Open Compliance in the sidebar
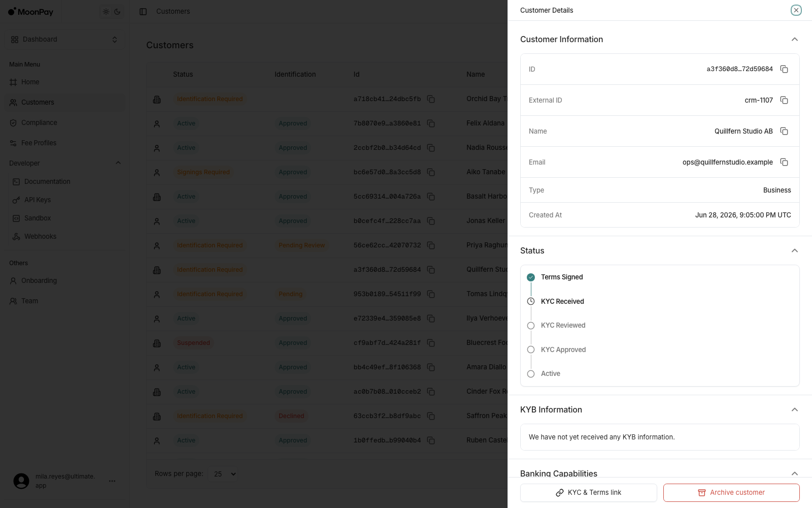The image size is (812, 508). click(64, 122)
